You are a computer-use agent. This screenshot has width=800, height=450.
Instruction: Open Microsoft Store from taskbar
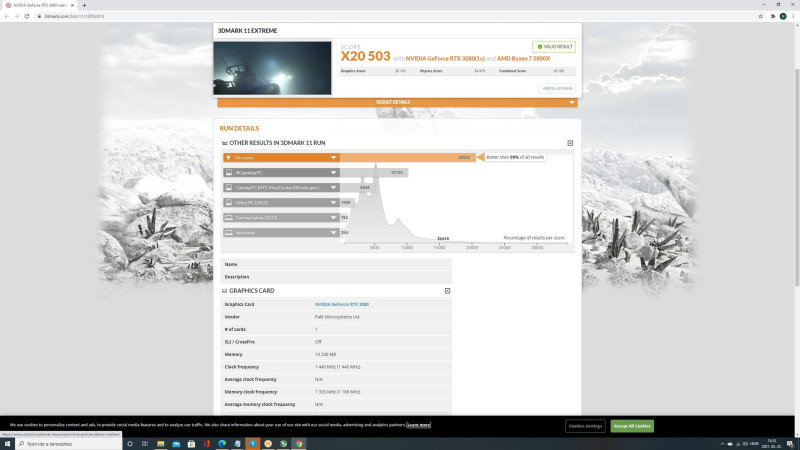click(x=191, y=444)
